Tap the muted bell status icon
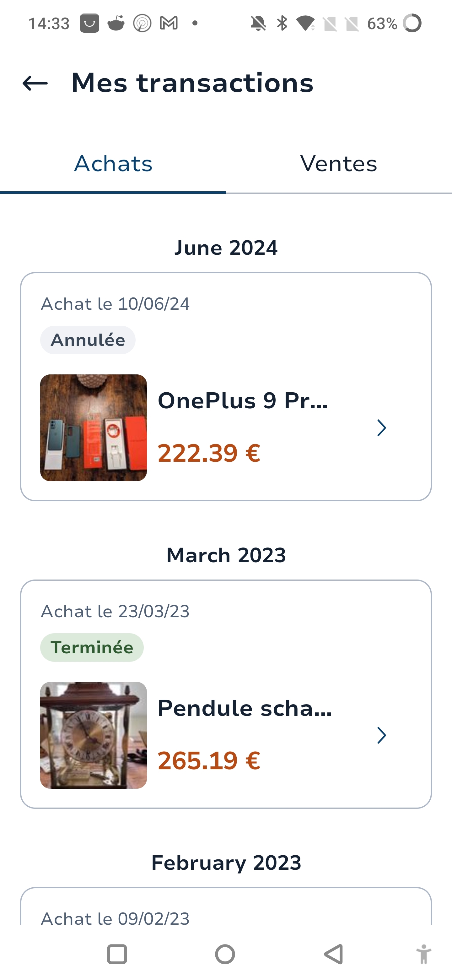Screen dimensions: 452x980 258,23
